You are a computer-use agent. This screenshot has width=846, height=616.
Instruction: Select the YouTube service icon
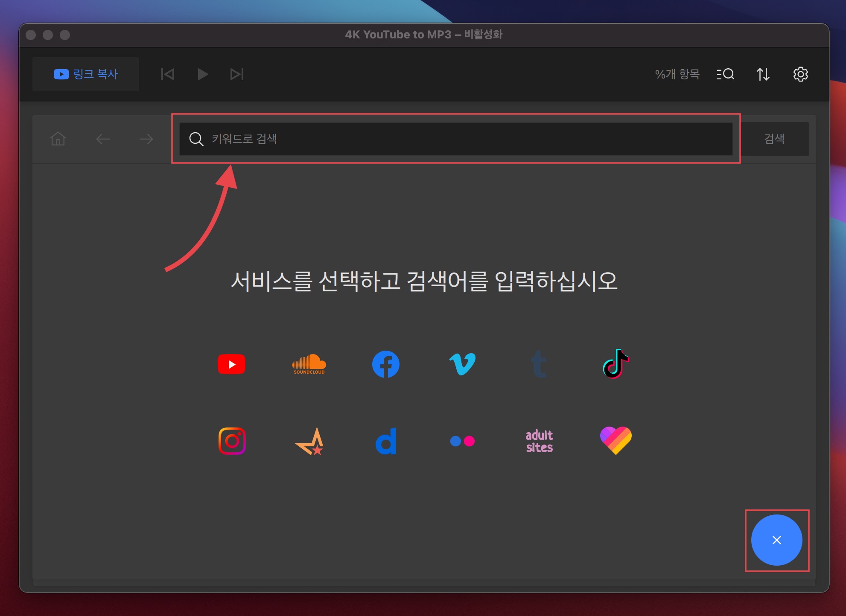[x=231, y=364]
